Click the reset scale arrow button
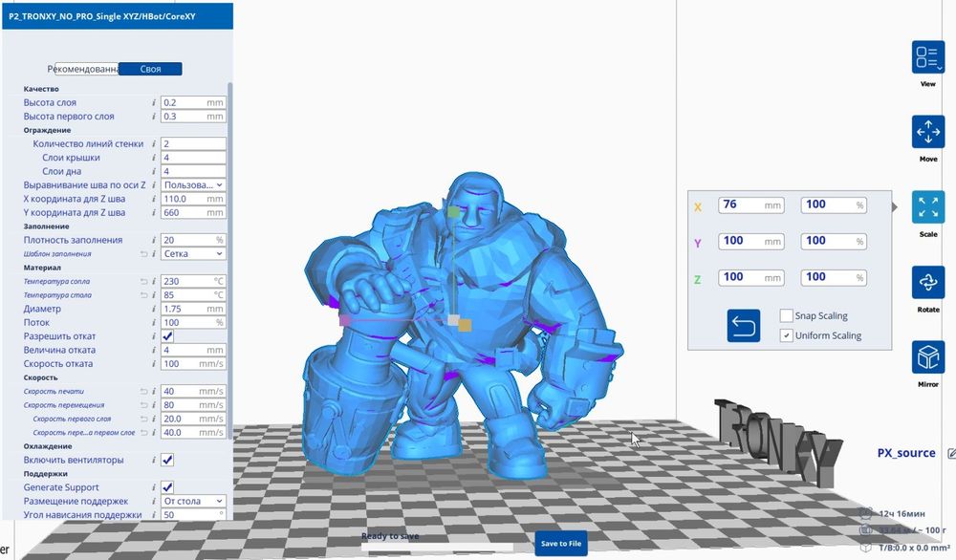This screenshot has height=560, width=956. click(743, 326)
